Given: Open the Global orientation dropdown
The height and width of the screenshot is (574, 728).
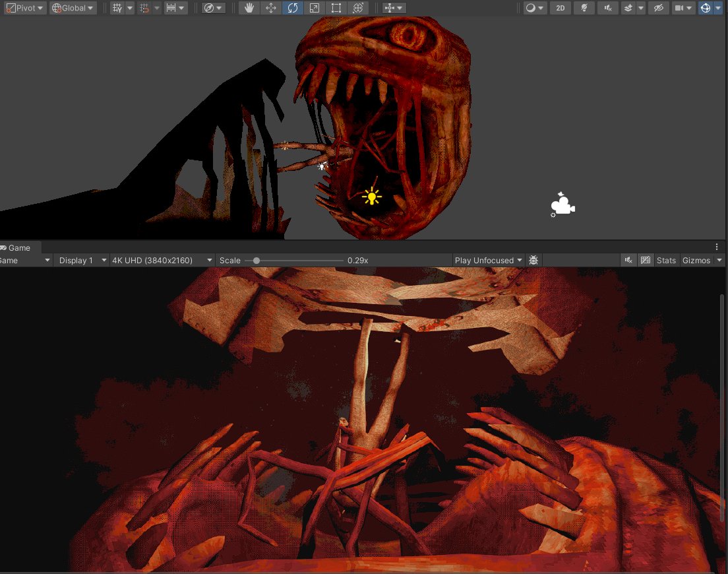Looking at the screenshot, I should point(73,7).
